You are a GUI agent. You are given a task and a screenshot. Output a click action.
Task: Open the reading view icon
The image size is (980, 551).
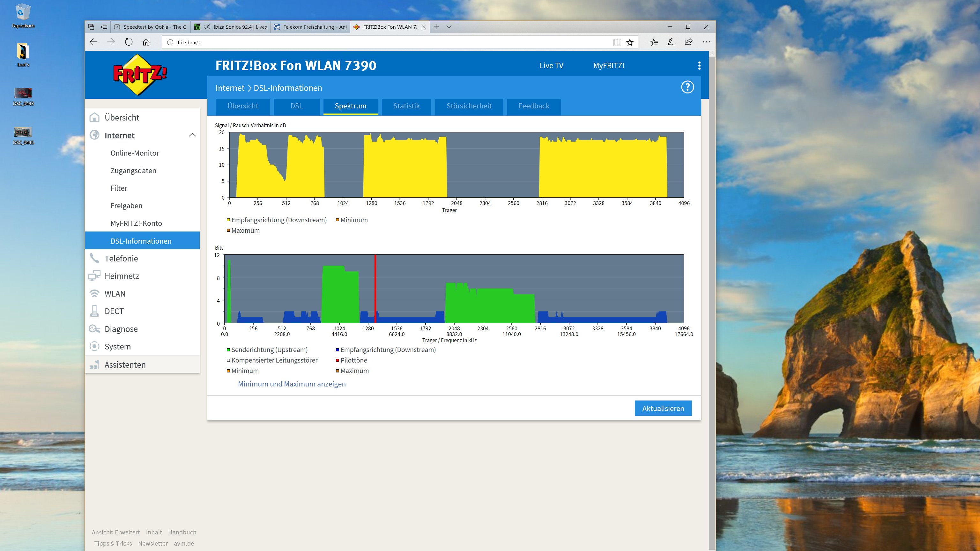617,42
